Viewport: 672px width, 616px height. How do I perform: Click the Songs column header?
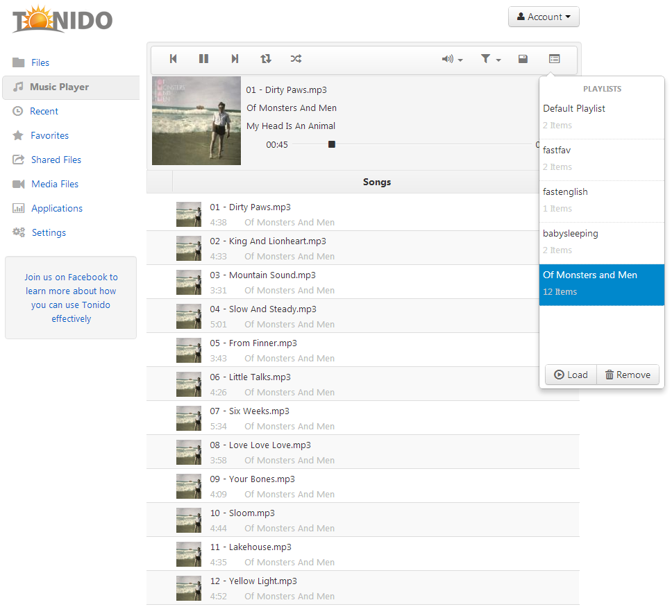tap(377, 182)
